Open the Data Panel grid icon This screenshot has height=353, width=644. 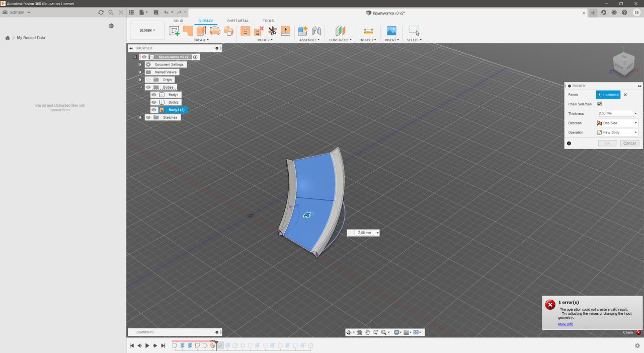point(131,12)
